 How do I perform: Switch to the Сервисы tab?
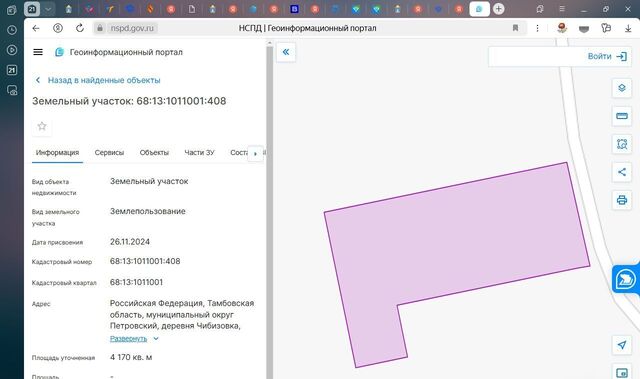click(x=109, y=153)
